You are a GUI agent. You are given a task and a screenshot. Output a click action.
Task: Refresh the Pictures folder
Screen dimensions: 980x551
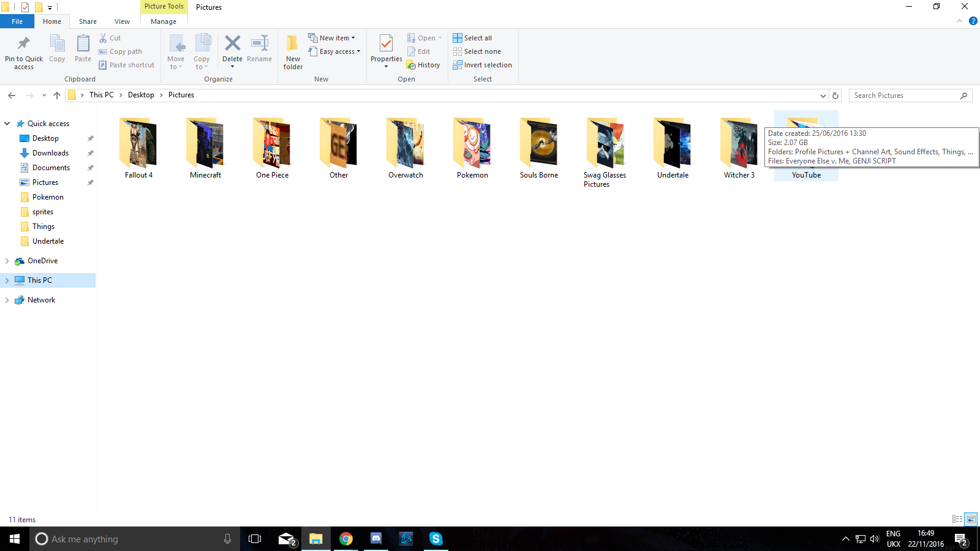click(x=835, y=96)
